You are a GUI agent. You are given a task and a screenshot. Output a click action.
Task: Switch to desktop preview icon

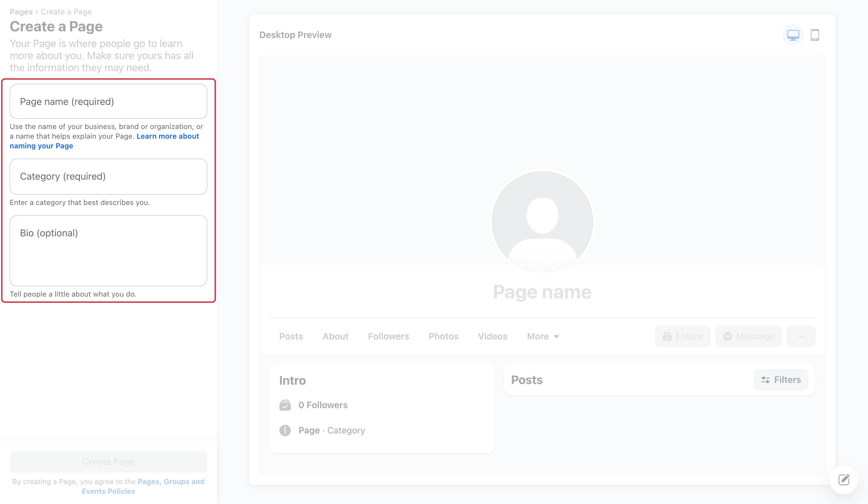coord(793,35)
